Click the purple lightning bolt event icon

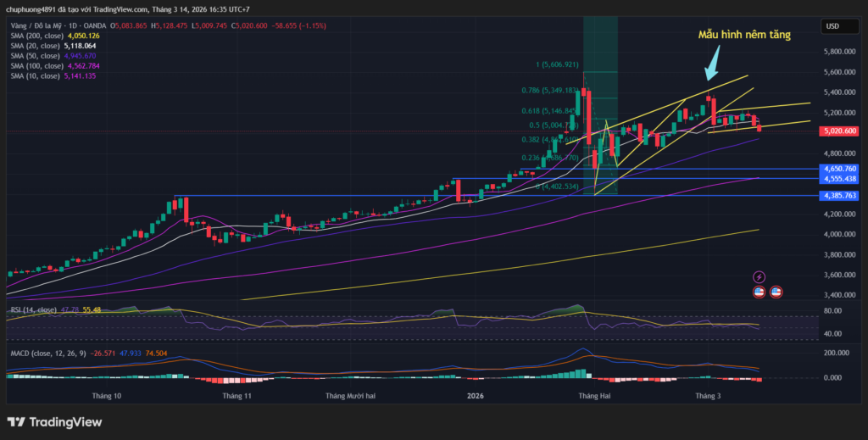point(759,277)
